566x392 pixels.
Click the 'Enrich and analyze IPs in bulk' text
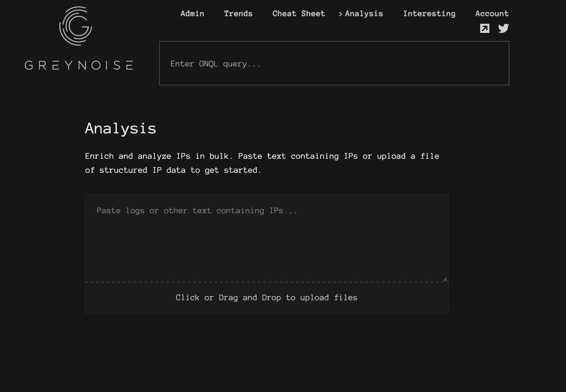click(262, 163)
